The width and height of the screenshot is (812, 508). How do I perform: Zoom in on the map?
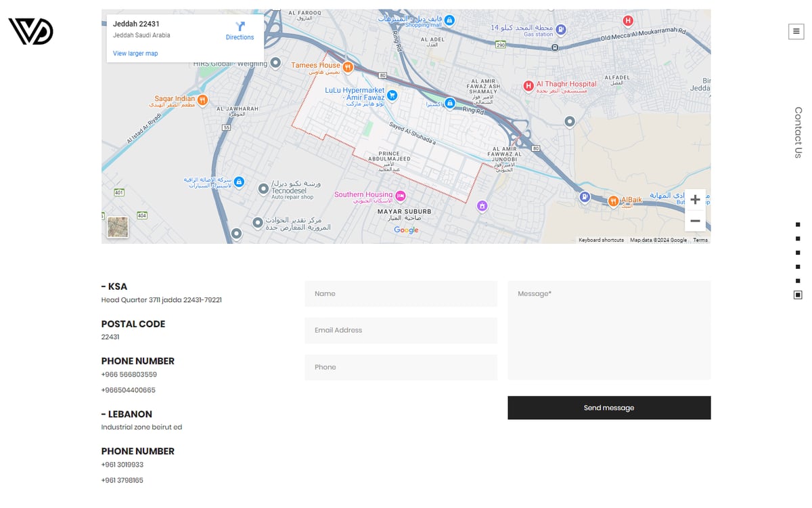click(695, 200)
